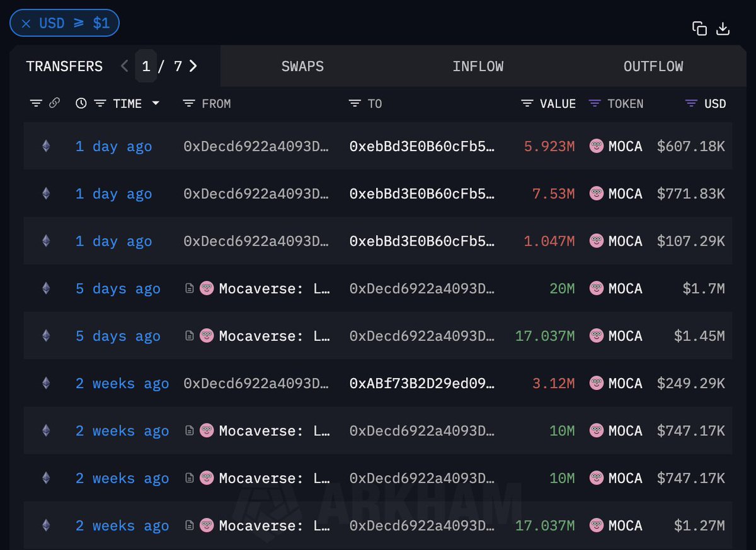The height and width of the screenshot is (550, 756).
Task: Click the Ethereum icon in the 20M row
Action: pyautogui.click(x=46, y=289)
